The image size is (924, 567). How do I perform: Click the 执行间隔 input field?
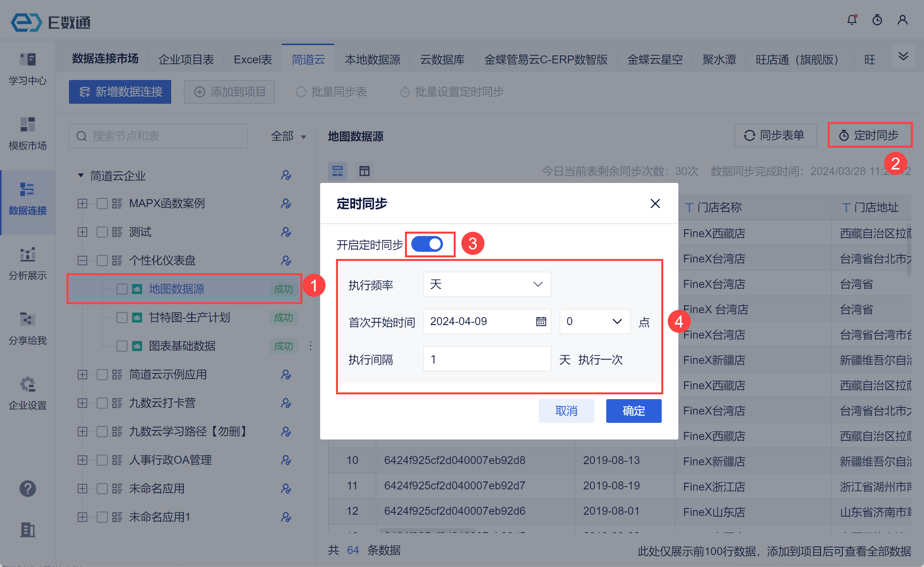[487, 359]
